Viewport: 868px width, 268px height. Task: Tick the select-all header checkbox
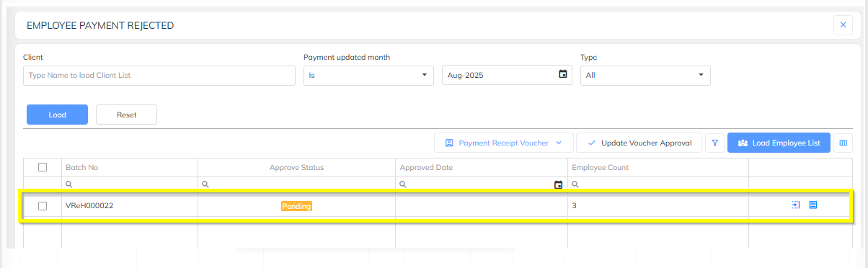[43, 167]
